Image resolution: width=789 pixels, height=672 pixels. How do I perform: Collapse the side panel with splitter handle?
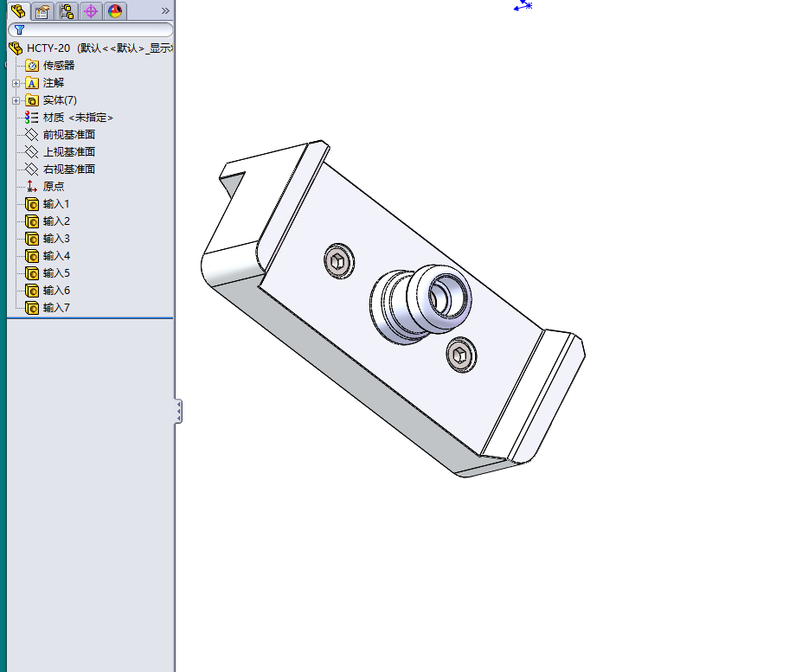coord(178,412)
